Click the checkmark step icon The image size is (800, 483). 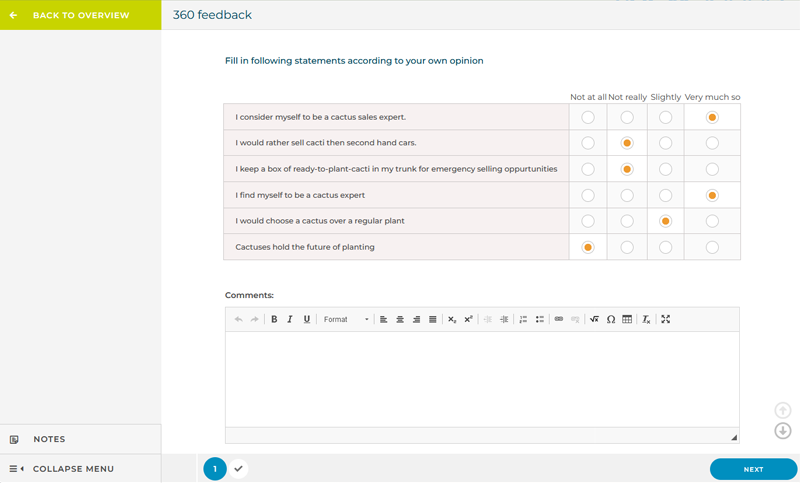(x=238, y=468)
